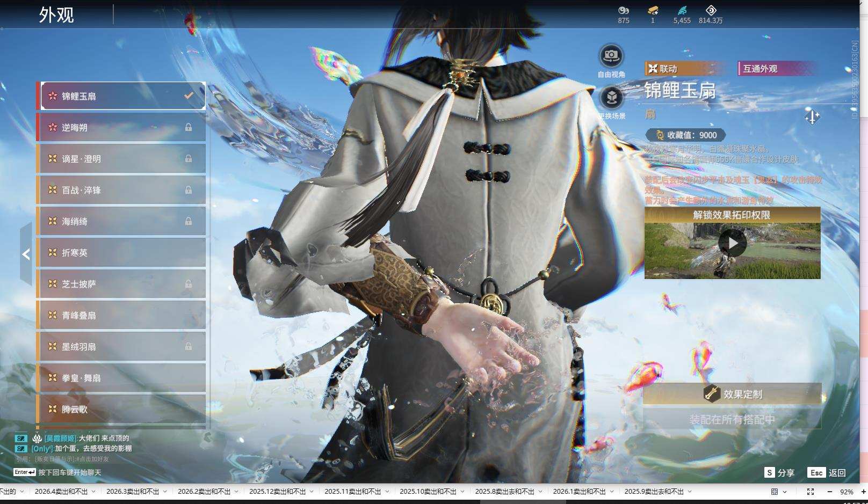Click the channel badge beside the Only' message
This screenshot has width=868, height=504.
pyautogui.click(x=21, y=448)
